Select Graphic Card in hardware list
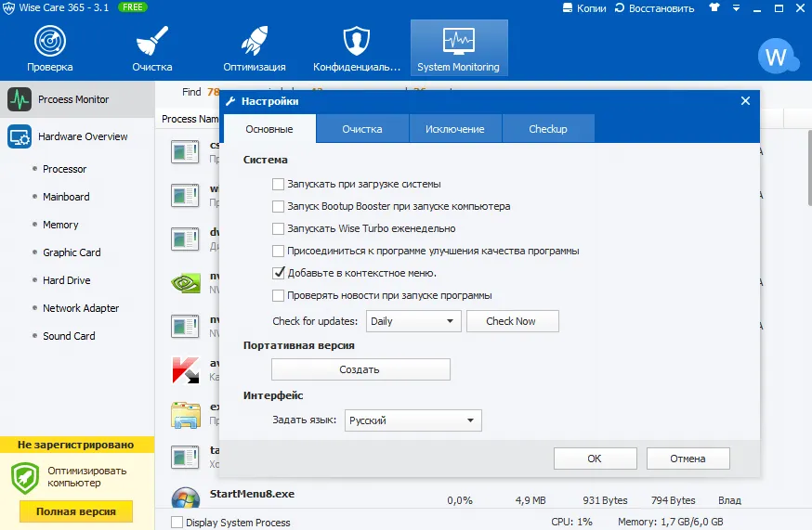Viewport: 812px width, 530px height. tap(72, 252)
